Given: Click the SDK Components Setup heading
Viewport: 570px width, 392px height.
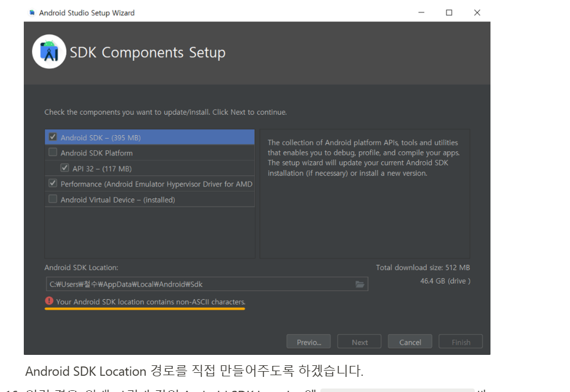Looking at the screenshot, I should (x=147, y=53).
